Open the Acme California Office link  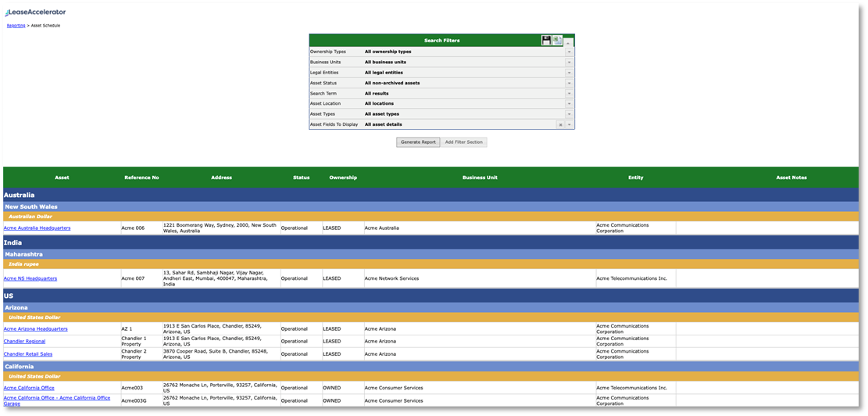[29, 388]
